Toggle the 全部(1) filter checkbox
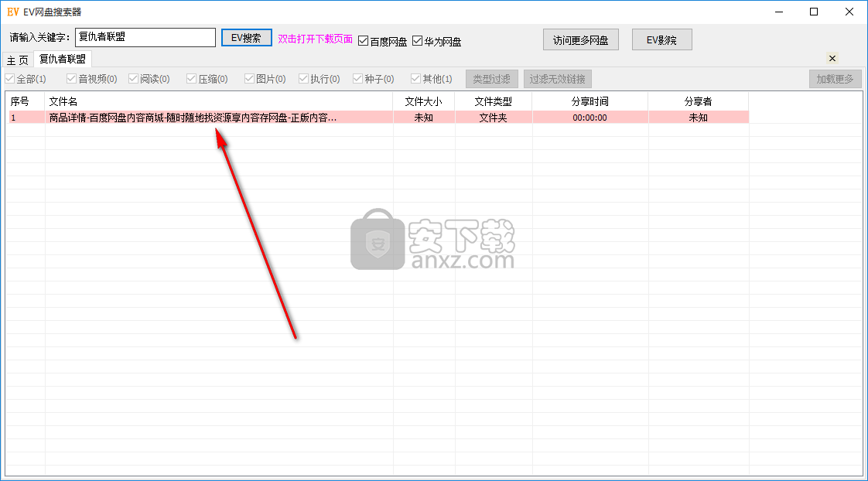 (26, 79)
